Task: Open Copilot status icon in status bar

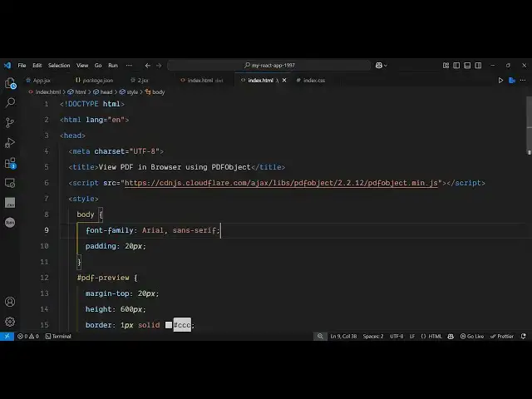Action: [x=451, y=336]
